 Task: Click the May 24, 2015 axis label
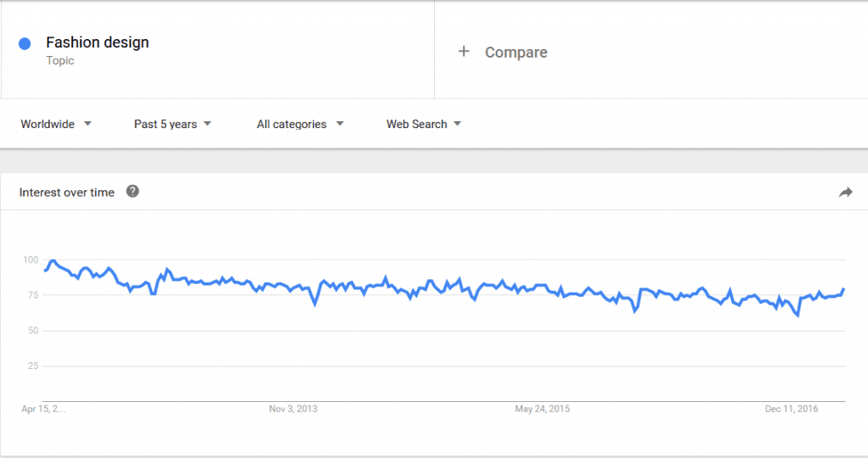coord(542,409)
